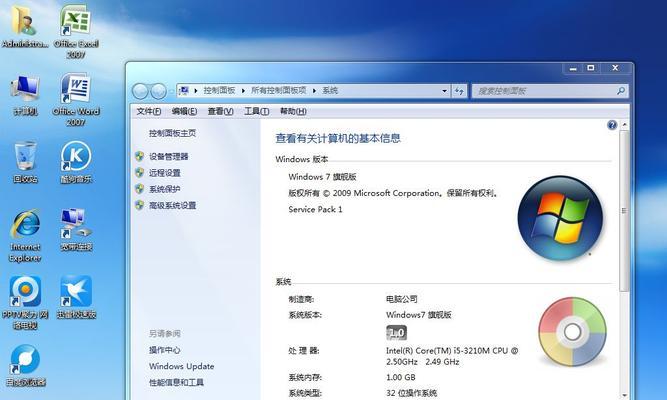The width and height of the screenshot is (667, 400).
Task: Expand the arrow after 所有控制面板项 breadcrumb
Action: point(314,91)
